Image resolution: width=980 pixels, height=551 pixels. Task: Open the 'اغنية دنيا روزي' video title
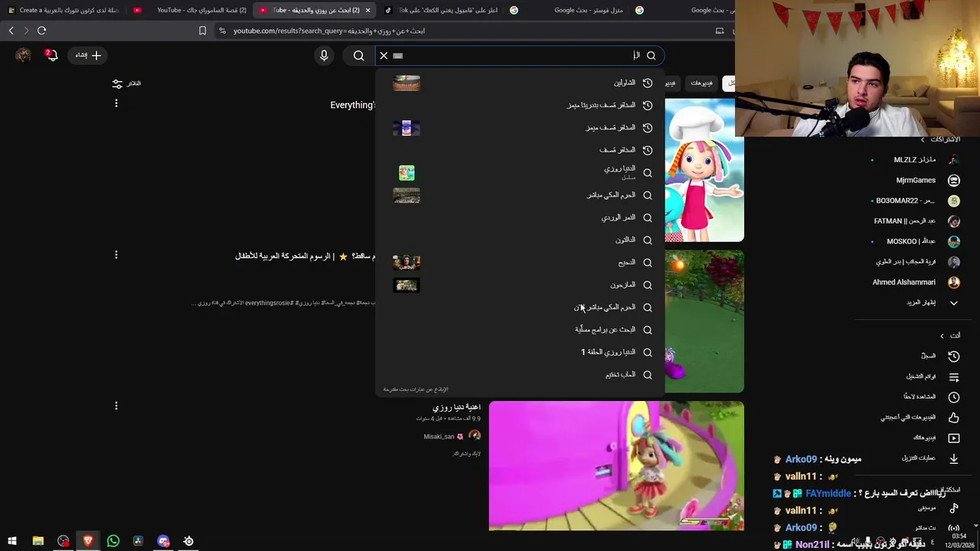coord(456,407)
